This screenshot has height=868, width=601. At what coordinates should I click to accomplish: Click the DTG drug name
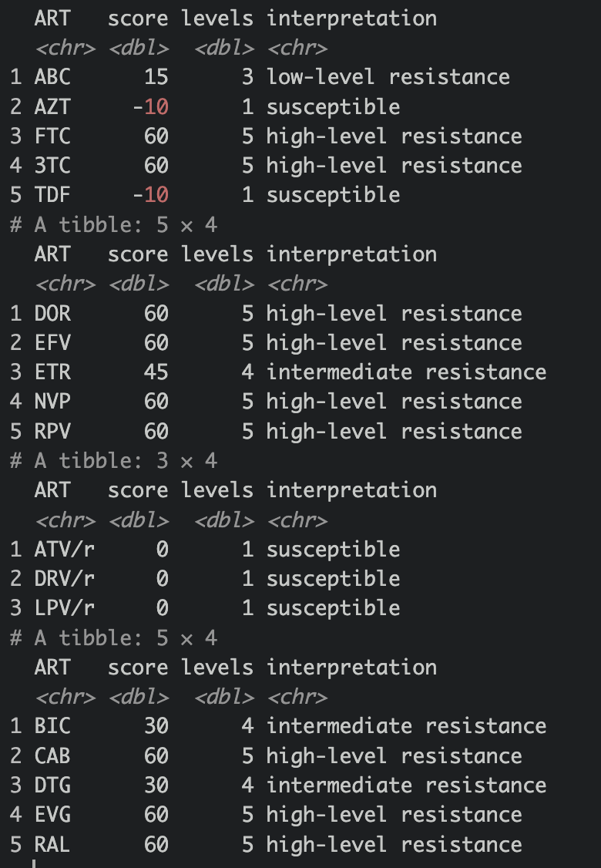(x=52, y=786)
